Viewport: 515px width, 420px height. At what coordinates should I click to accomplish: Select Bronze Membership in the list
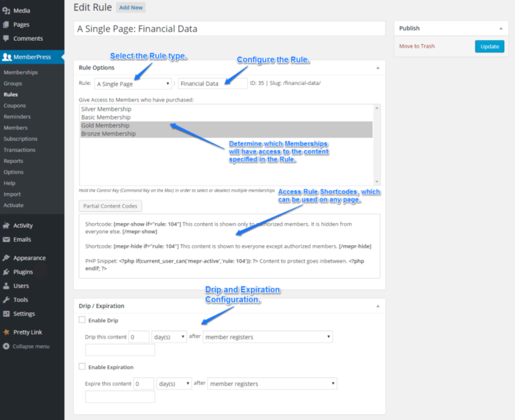226,133
